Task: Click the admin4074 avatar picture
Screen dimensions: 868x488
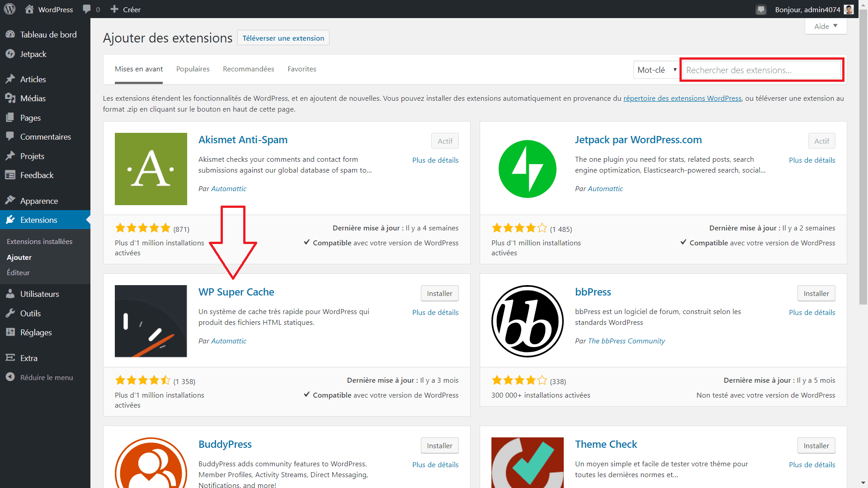Action: pos(849,9)
